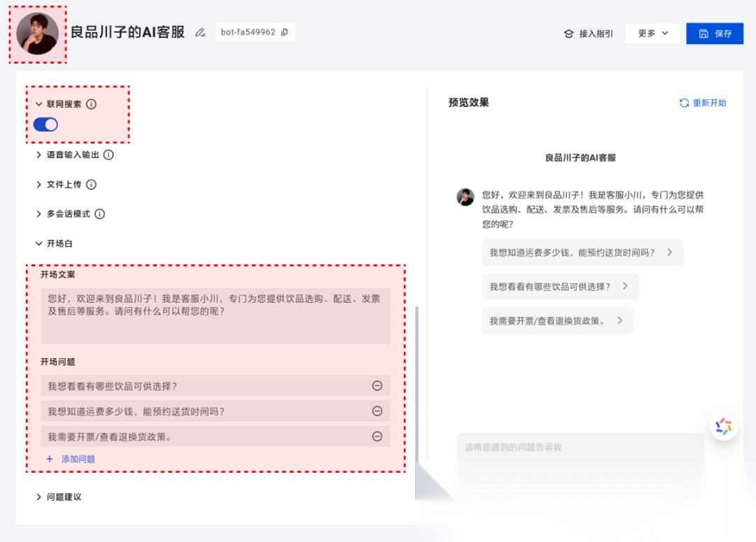
Task: Copy the bot ID bot-fa549962
Action: point(285,31)
